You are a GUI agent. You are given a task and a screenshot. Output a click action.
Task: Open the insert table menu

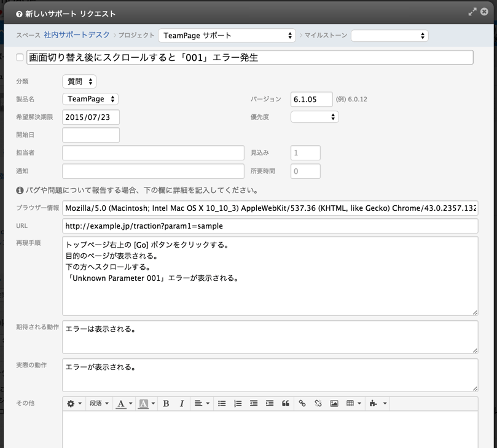coord(353,403)
